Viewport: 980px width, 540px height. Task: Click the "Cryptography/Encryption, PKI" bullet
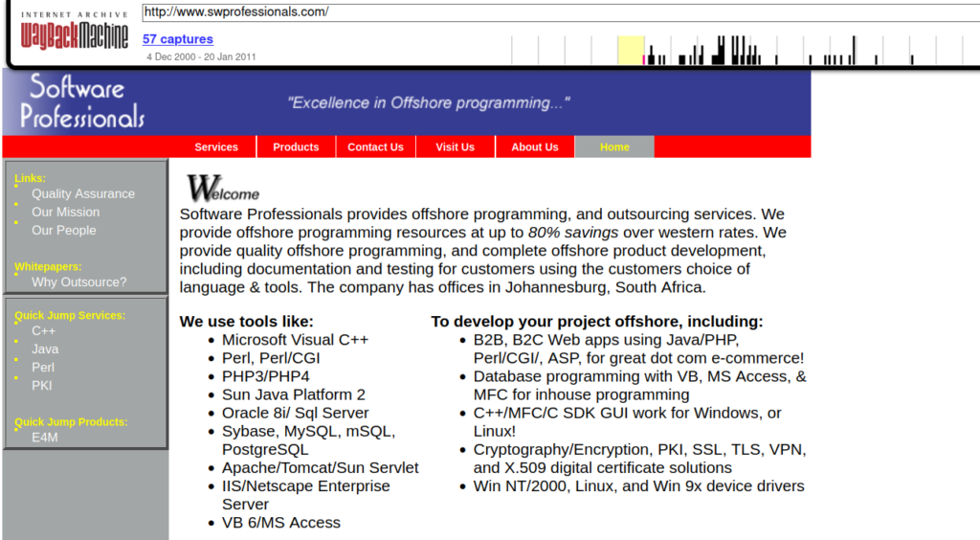tap(640, 458)
